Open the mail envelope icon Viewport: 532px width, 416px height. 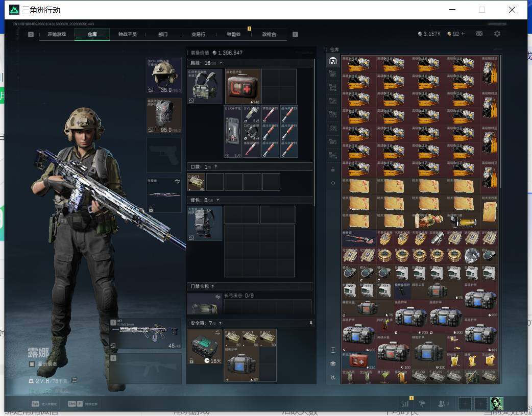[x=479, y=34]
